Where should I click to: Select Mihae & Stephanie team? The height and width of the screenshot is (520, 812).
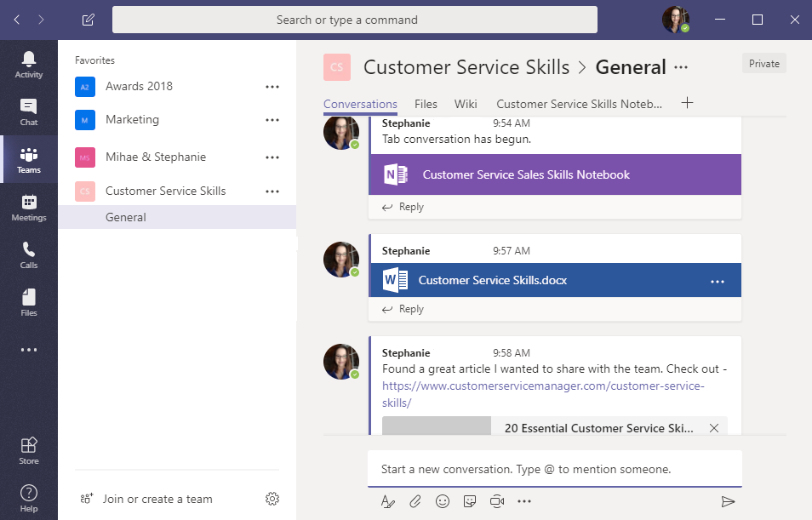tap(156, 157)
